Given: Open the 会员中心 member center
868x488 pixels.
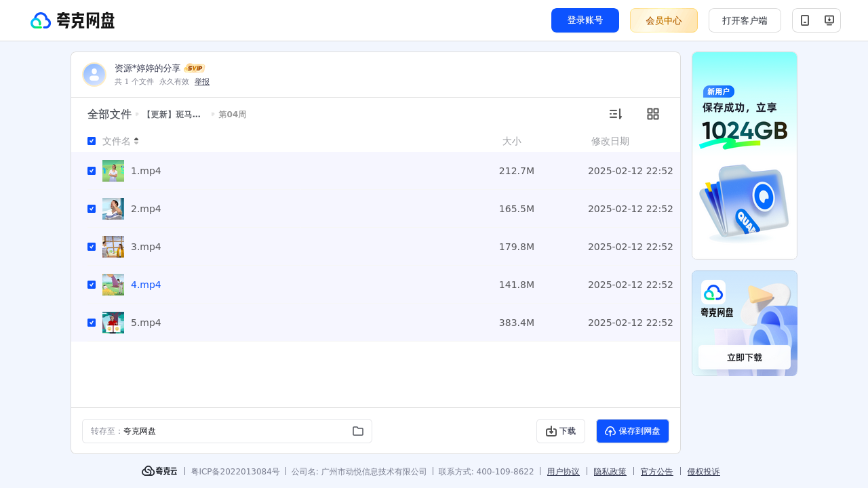Looking at the screenshot, I should (x=664, y=20).
